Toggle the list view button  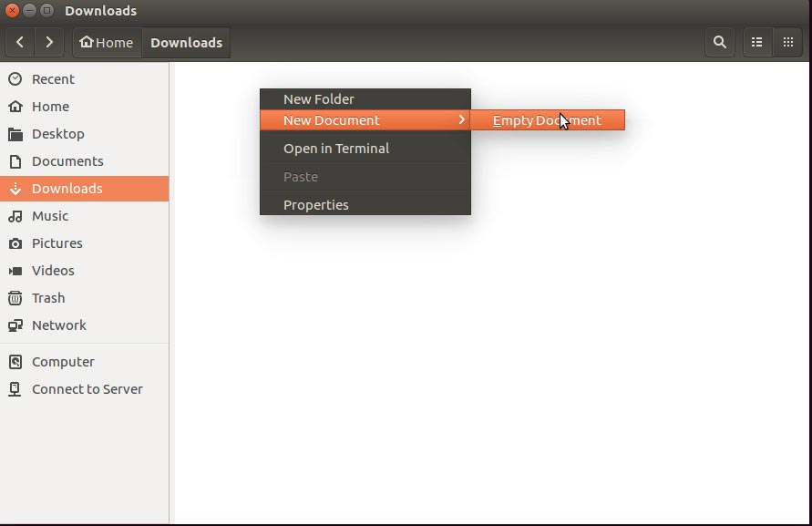(757, 42)
